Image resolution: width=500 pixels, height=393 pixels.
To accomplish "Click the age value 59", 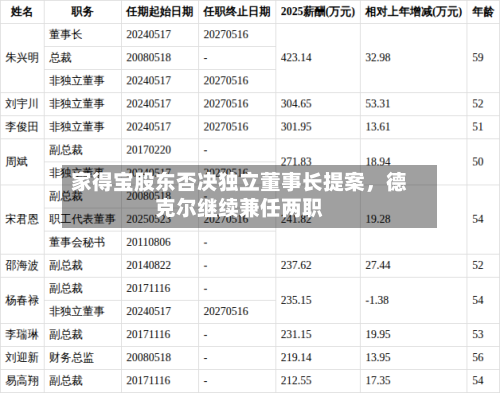I will [478, 58].
